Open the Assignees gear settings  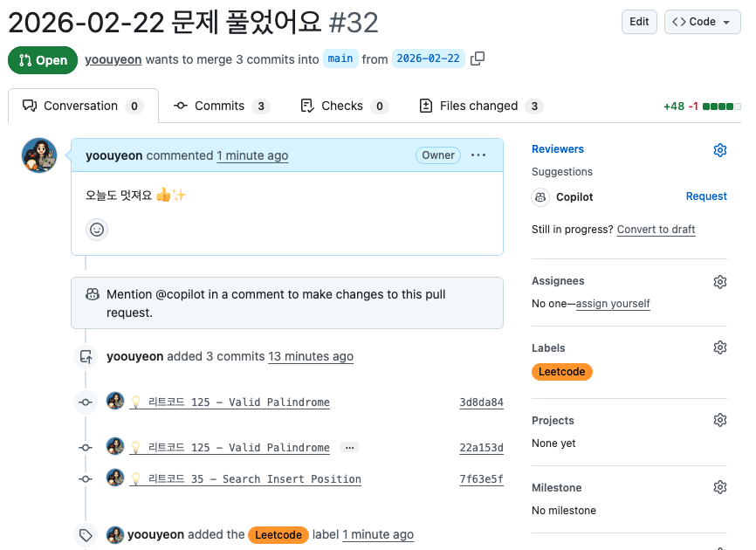point(720,282)
